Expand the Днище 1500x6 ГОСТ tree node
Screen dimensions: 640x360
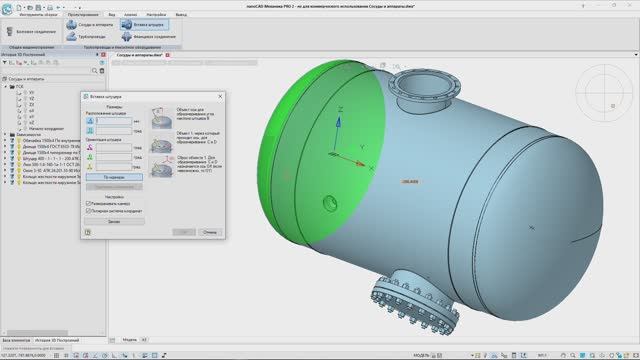click(x=6, y=146)
